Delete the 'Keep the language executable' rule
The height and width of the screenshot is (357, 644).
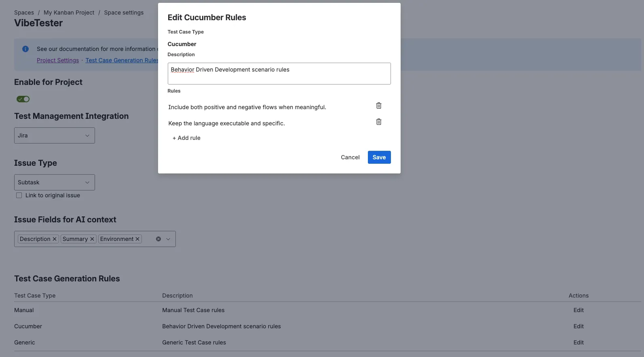click(379, 122)
